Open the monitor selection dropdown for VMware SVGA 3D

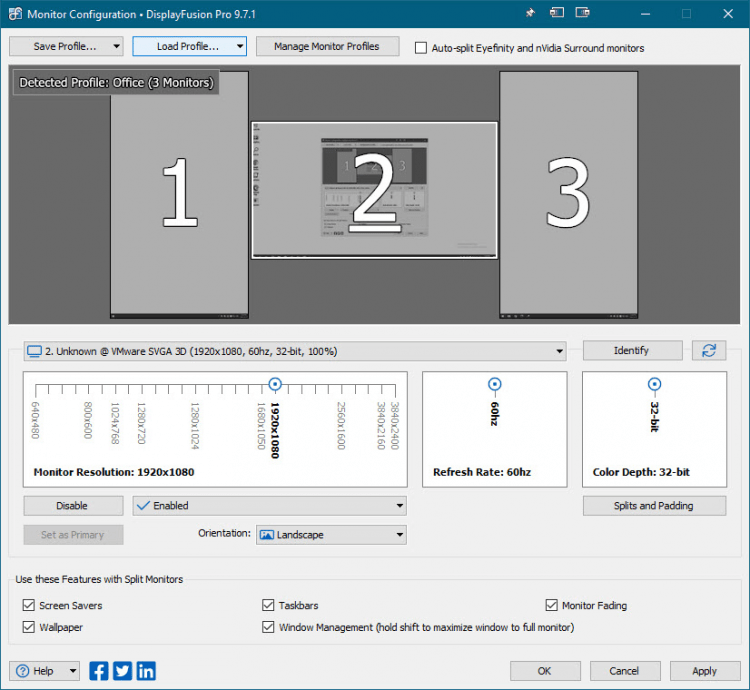coord(295,351)
